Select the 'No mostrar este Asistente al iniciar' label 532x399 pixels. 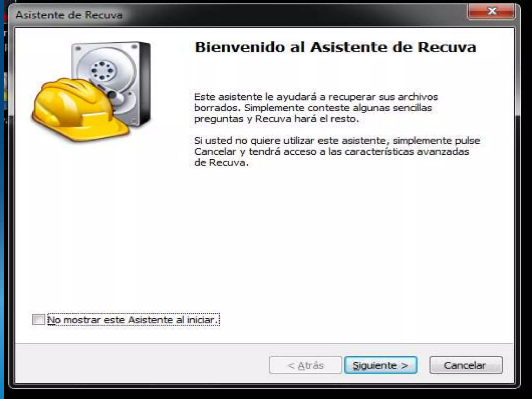[133, 320]
